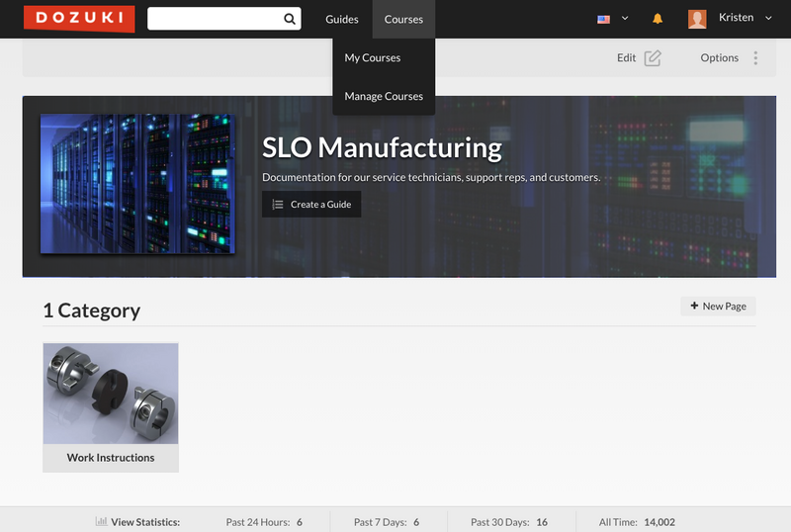Open the Courses menu

click(403, 19)
